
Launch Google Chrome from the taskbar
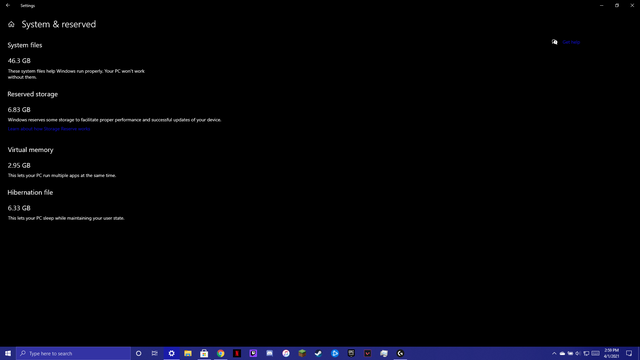tap(220, 353)
